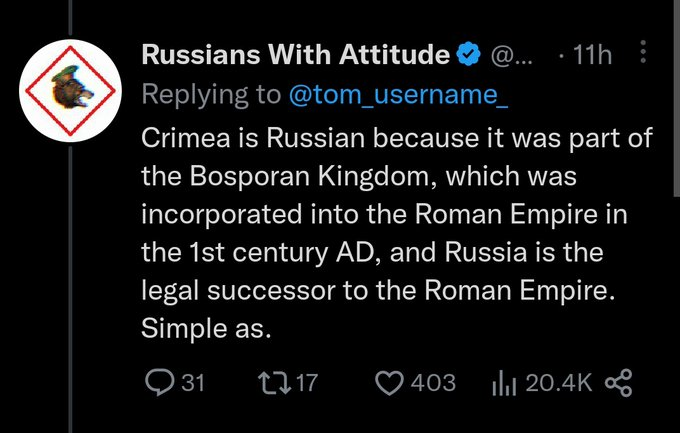Open the Russians With Attitude profile name
The width and height of the screenshot is (680, 433).
click(x=295, y=55)
